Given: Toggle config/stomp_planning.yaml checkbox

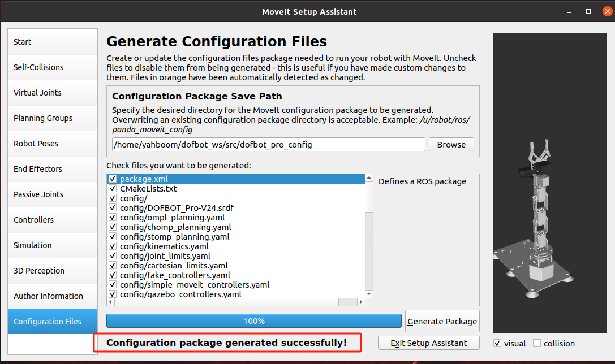Looking at the screenshot, I should pyautogui.click(x=113, y=237).
